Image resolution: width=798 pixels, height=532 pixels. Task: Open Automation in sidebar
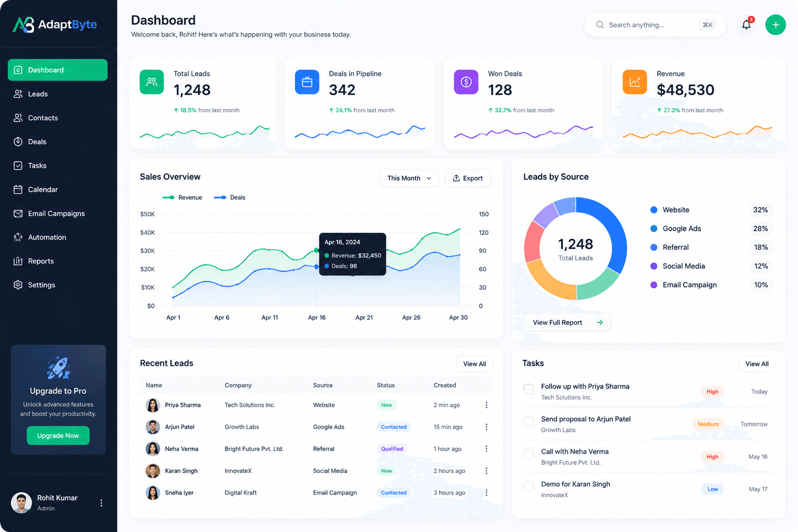[58, 237]
